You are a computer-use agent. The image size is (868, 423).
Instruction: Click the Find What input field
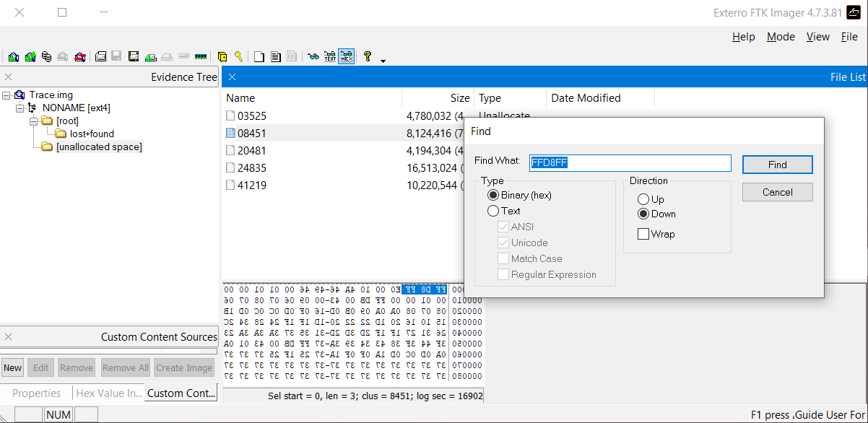pyautogui.click(x=630, y=163)
